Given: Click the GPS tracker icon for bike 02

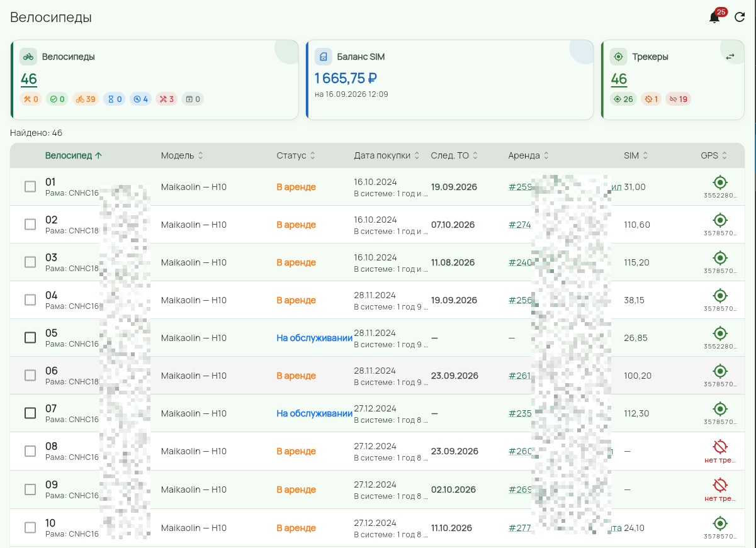Looking at the screenshot, I should click(x=720, y=220).
